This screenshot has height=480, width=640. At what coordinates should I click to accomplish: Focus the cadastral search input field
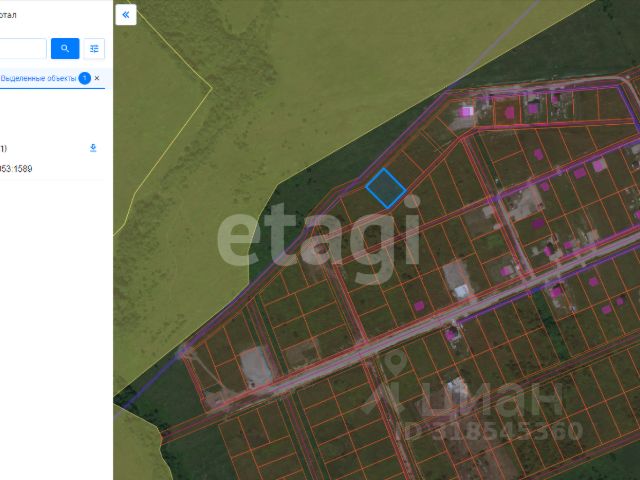pos(23,49)
